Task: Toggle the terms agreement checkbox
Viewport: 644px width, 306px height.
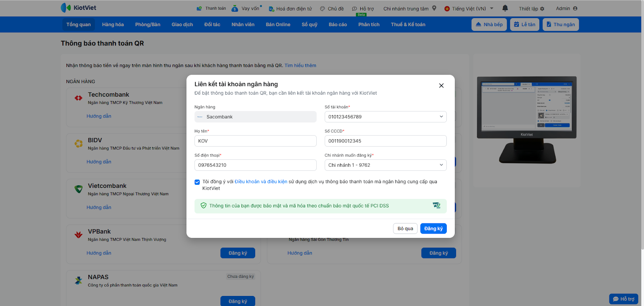Action: tap(197, 182)
